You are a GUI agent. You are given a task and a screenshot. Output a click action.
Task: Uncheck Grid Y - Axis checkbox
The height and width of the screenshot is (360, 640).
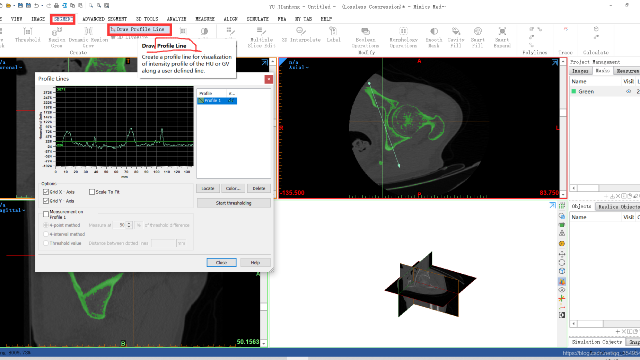point(46,201)
